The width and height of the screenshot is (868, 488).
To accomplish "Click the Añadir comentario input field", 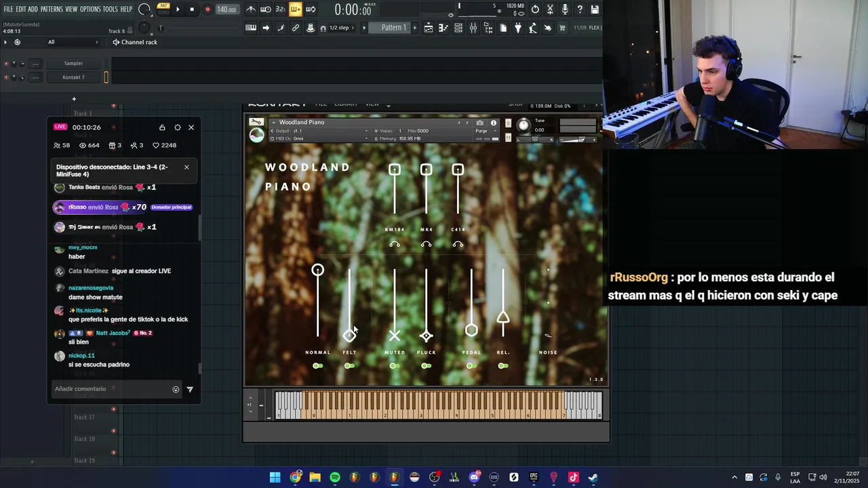I will pyautogui.click(x=112, y=389).
